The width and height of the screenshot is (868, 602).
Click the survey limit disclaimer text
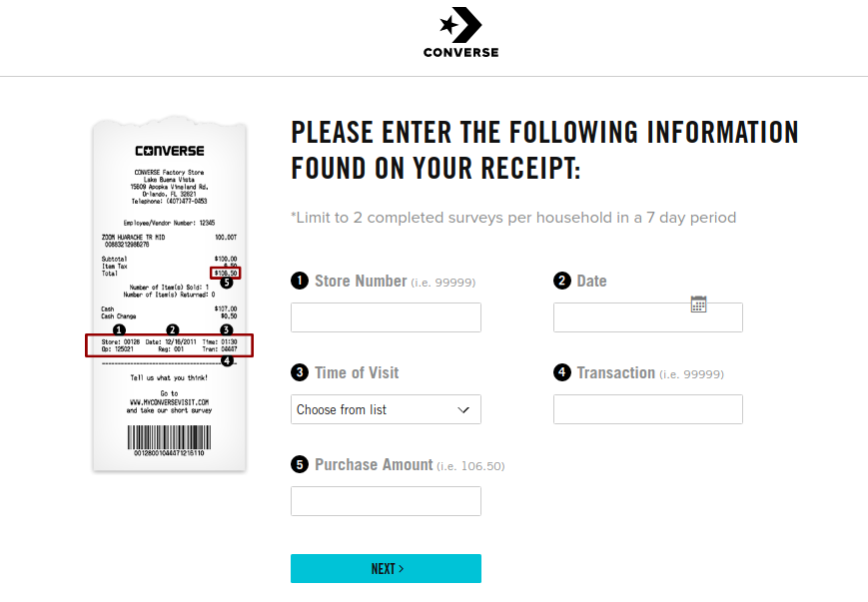(x=512, y=217)
